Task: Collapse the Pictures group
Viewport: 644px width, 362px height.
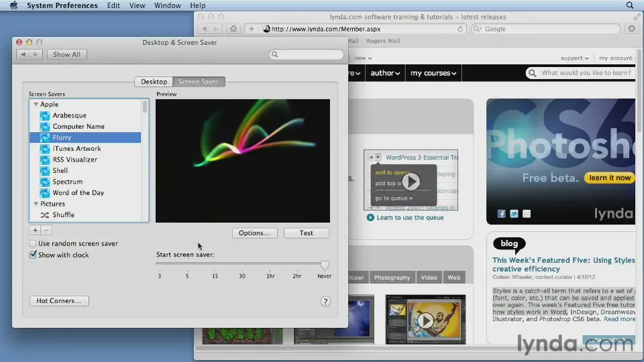Action: pyautogui.click(x=36, y=204)
